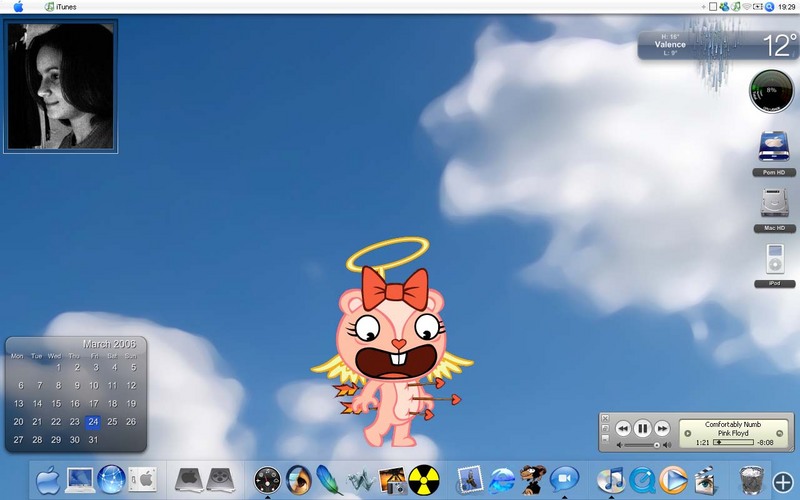Open the yellow radiation symbol dock icon
This screenshot has width=800, height=500.
point(424,480)
